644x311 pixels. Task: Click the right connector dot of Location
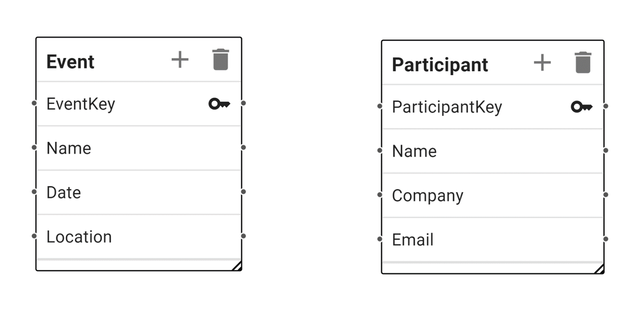pos(244,236)
